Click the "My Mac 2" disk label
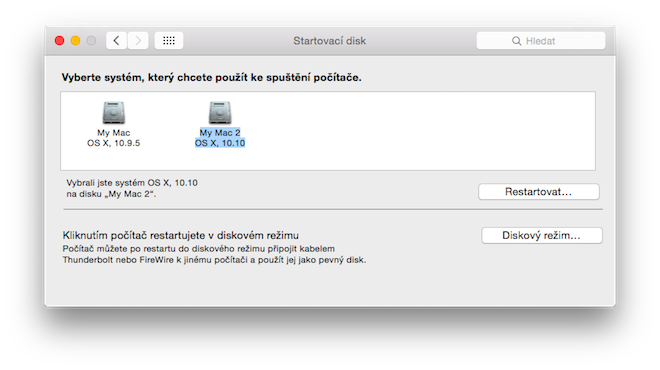 [220, 133]
